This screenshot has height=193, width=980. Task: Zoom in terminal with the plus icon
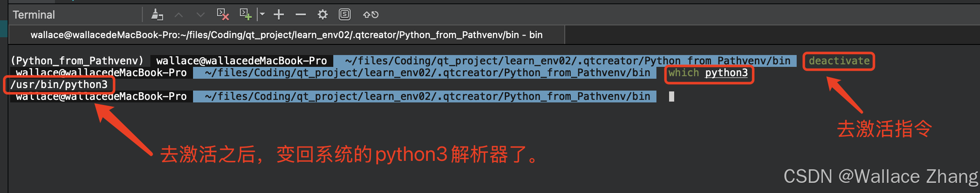coord(279,15)
